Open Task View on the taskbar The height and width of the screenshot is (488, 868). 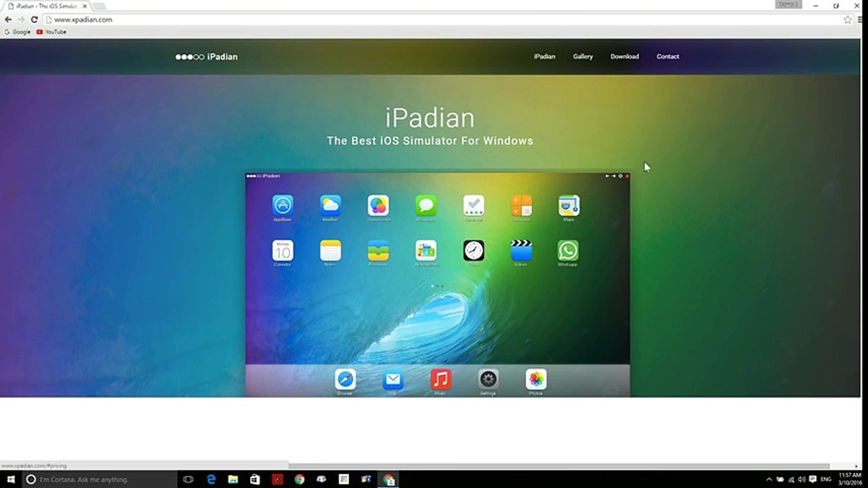188,479
